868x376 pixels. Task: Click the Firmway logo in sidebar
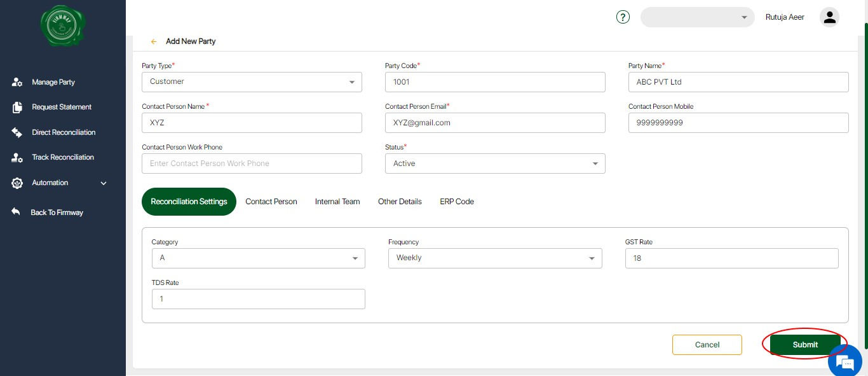tap(63, 25)
